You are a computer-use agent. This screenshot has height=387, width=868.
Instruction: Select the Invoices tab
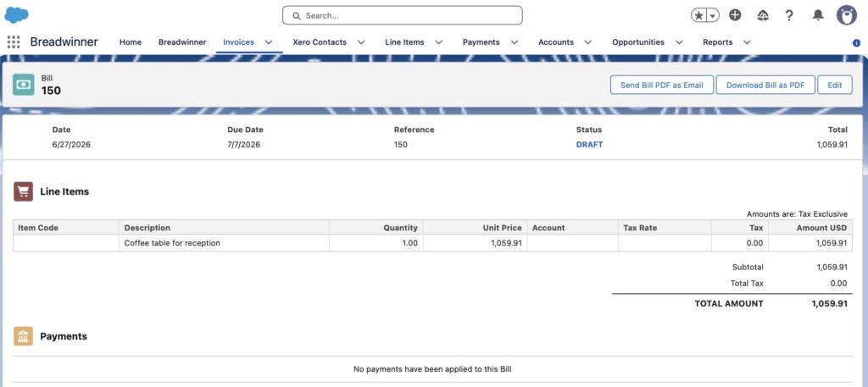(238, 42)
